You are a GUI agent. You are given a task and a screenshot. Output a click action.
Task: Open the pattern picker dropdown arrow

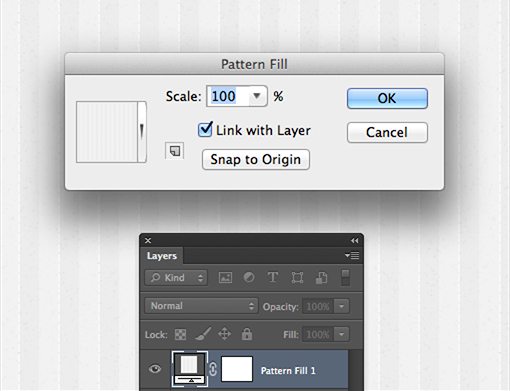click(x=142, y=132)
